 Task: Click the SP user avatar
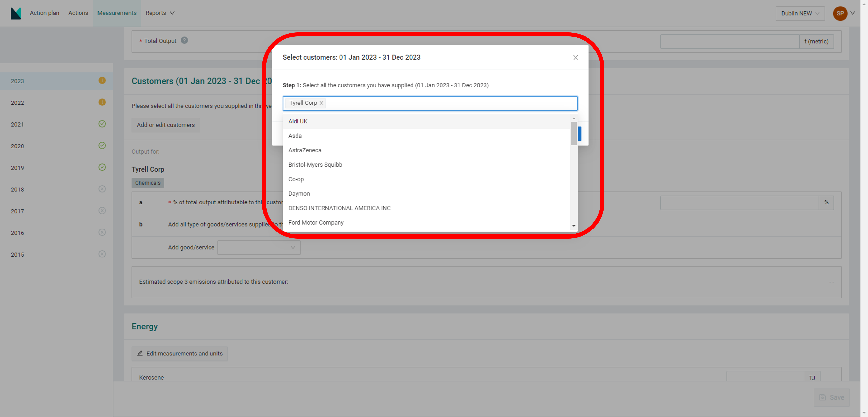tap(840, 13)
